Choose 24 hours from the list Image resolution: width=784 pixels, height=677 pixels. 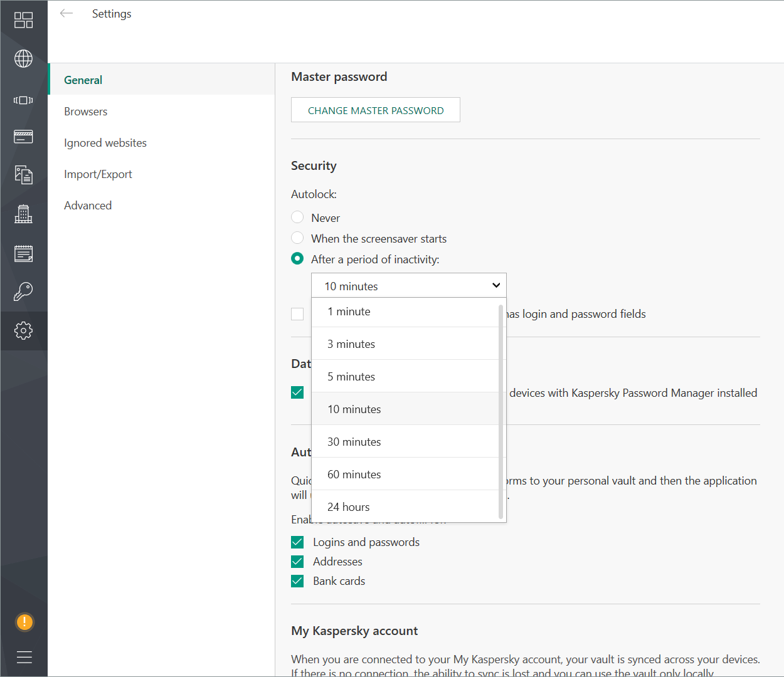pos(405,507)
